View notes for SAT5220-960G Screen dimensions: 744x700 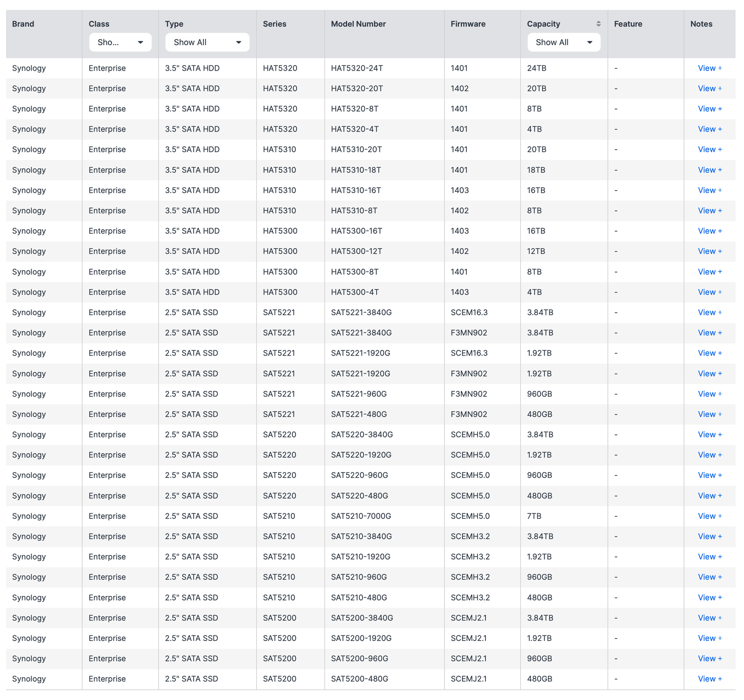[710, 475]
